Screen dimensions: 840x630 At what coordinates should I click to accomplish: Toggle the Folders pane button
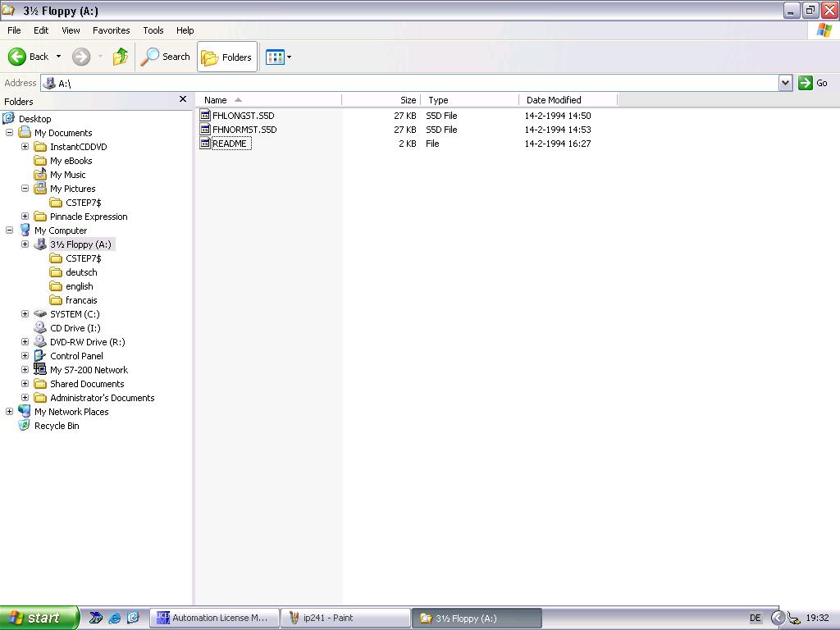pos(227,57)
